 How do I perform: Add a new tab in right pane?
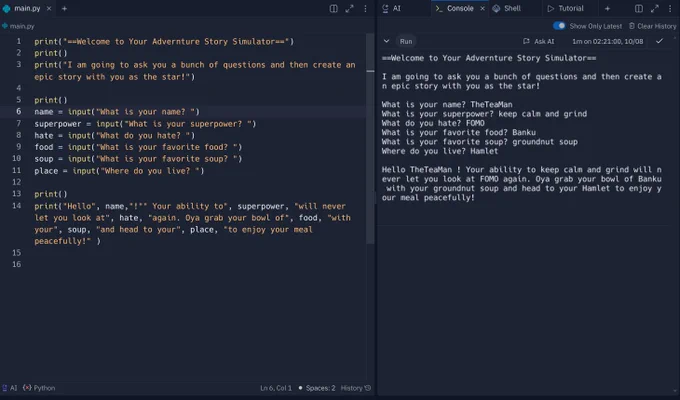(x=607, y=8)
